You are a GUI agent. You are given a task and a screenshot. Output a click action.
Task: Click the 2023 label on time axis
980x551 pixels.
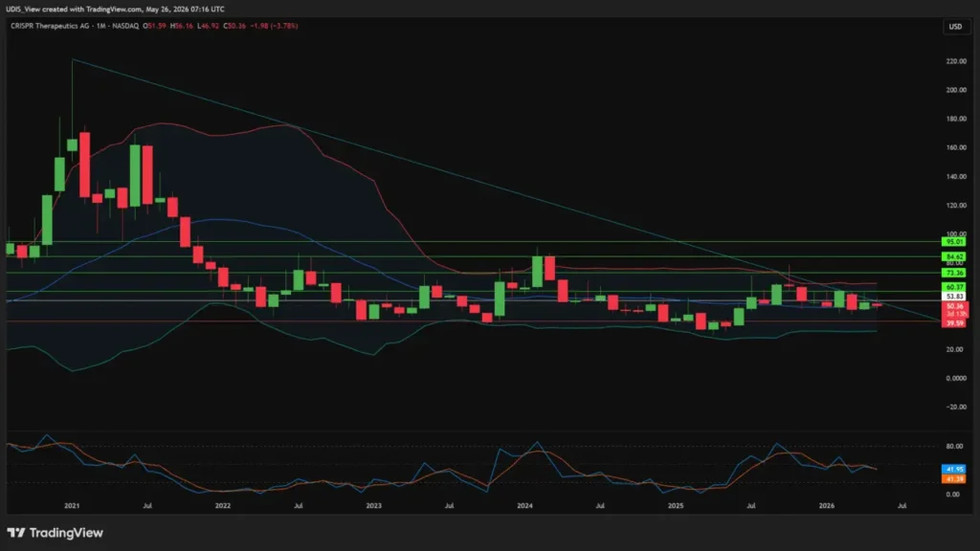pos(374,506)
